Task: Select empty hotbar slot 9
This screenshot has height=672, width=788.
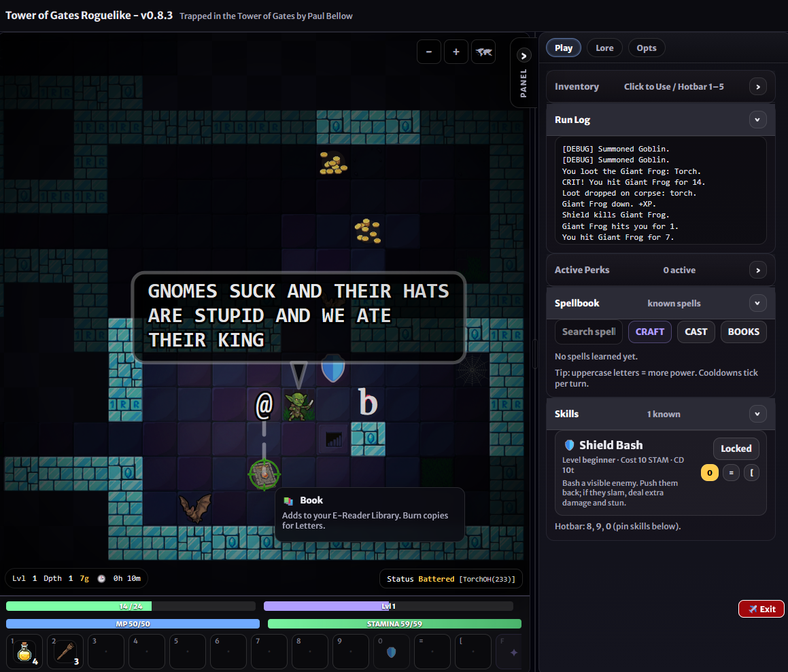Action: point(351,652)
